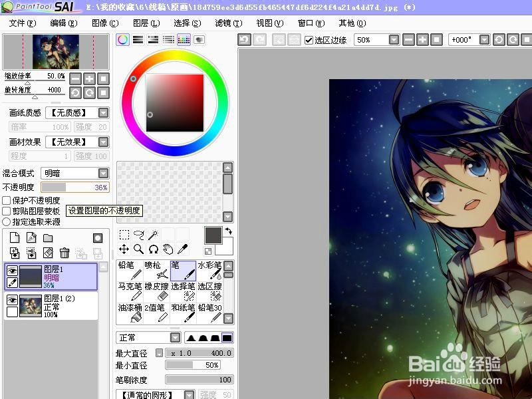Click the navigator preview thumbnail
532x399 pixels.
click(x=56, y=52)
